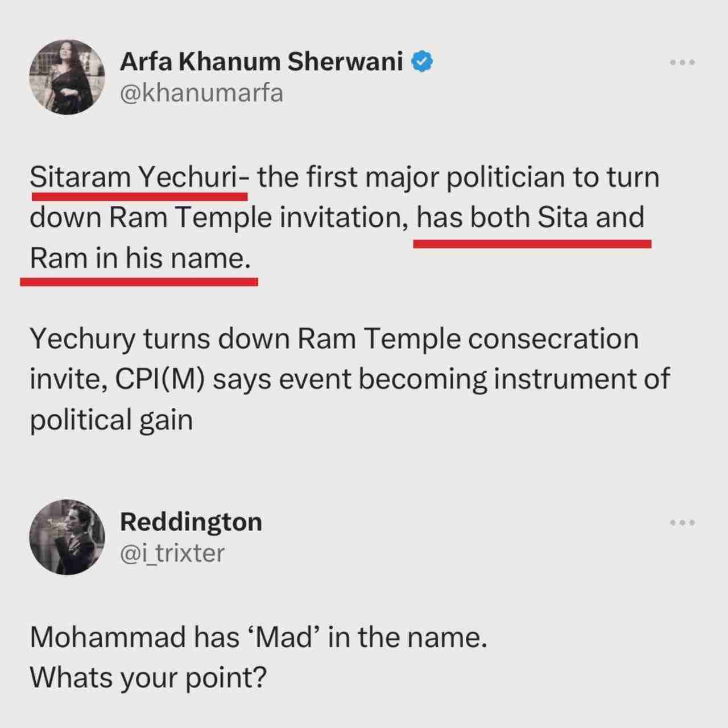Click underlined 'Ram in his name.' text

pos(140,259)
